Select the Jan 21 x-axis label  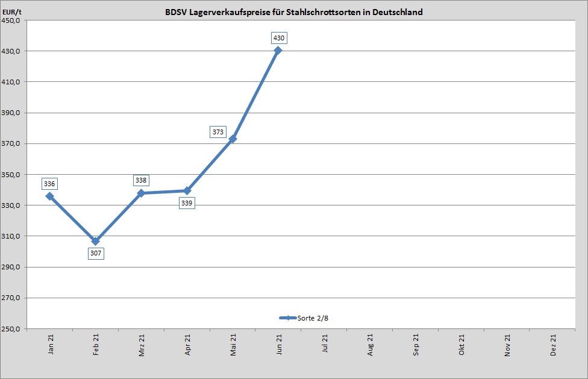click(51, 346)
